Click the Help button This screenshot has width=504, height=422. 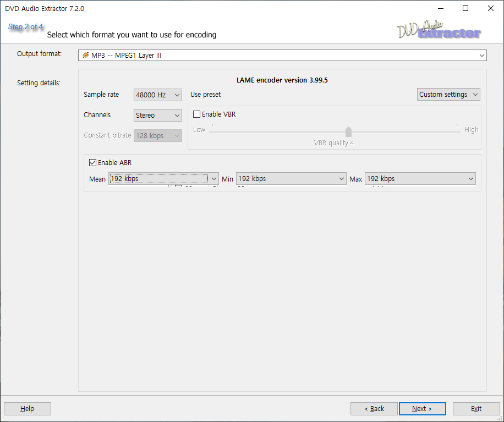[28, 408]
